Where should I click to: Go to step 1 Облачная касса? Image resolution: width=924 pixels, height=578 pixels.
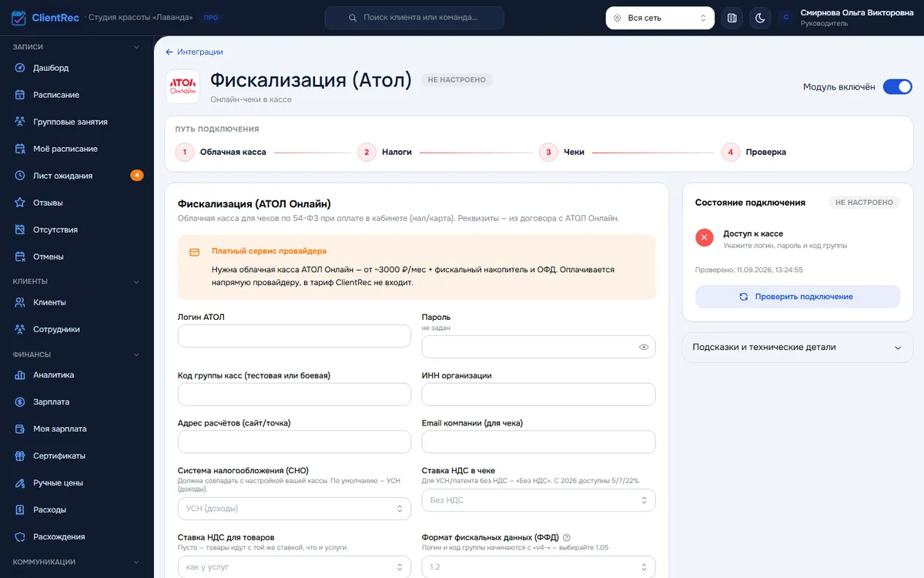tap(221, 152)
